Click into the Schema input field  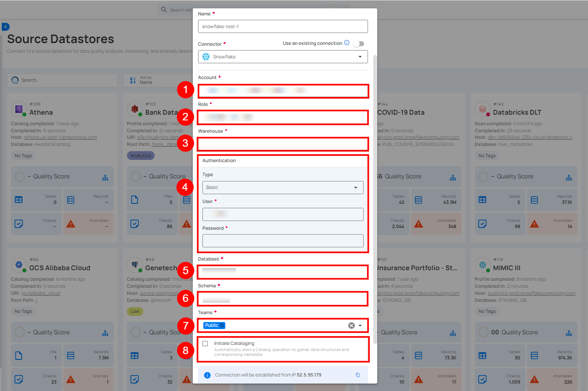tap(283, 299)
